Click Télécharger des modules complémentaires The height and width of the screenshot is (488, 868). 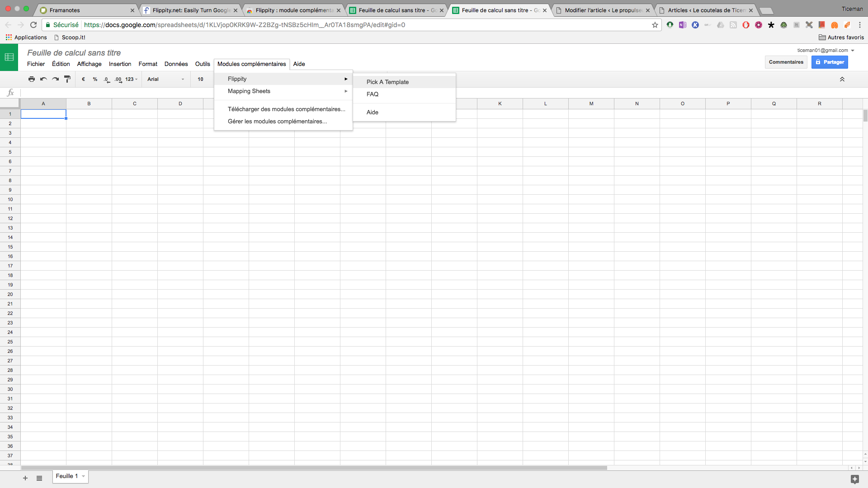286,108
